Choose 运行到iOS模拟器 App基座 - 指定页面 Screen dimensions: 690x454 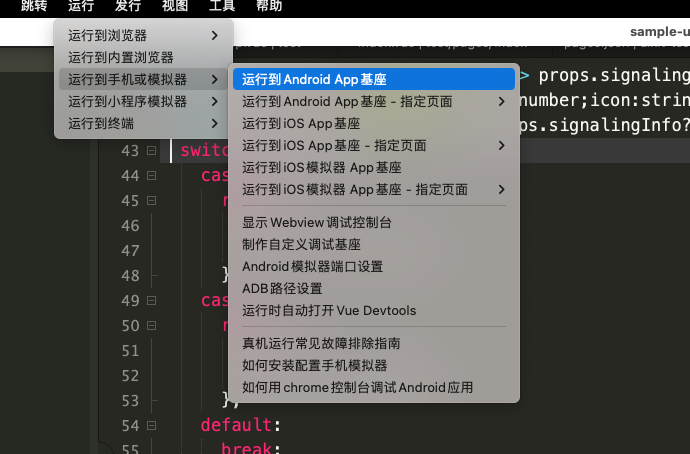(374, 189)
